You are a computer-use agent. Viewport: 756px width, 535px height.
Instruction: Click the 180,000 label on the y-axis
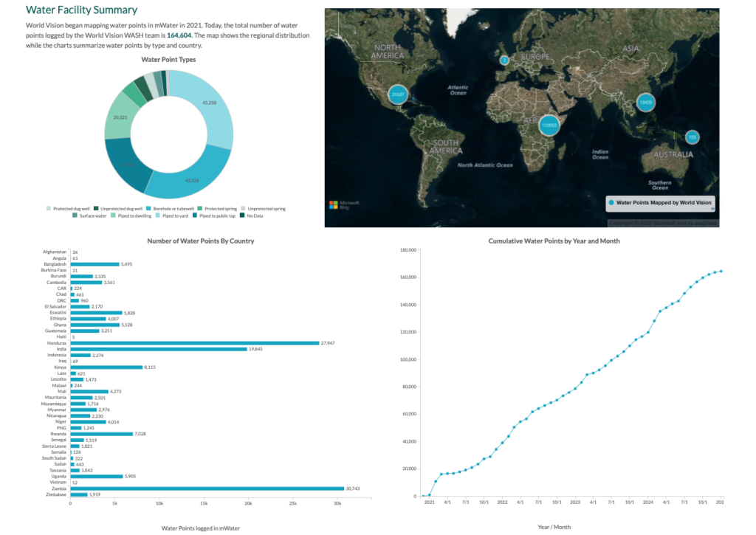pyautogui.click(x=408, y=250)
